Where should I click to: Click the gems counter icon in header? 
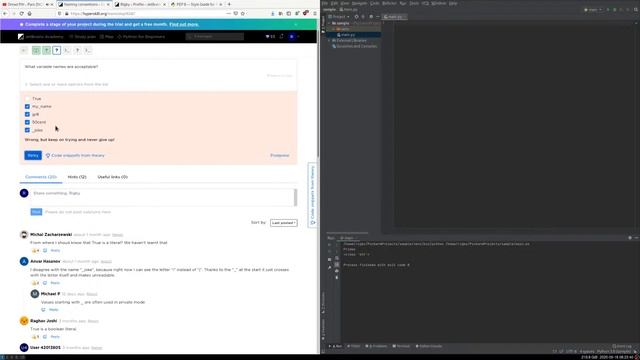click(270, 37)
